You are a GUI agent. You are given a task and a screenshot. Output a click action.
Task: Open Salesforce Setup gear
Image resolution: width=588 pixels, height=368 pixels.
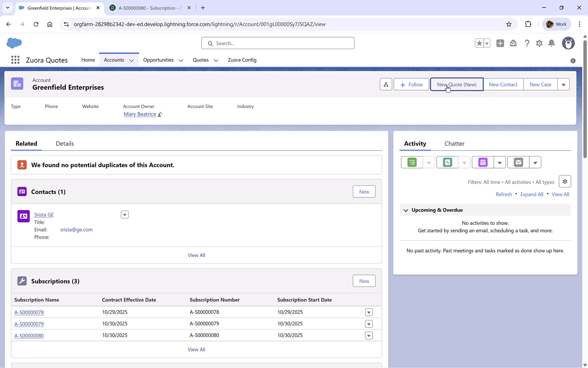[x=539, y=43]
